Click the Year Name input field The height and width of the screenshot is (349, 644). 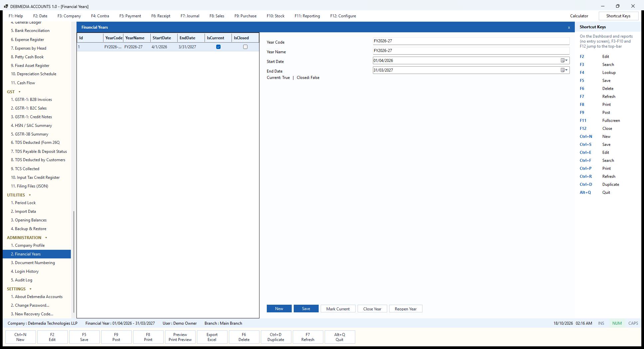471,51
